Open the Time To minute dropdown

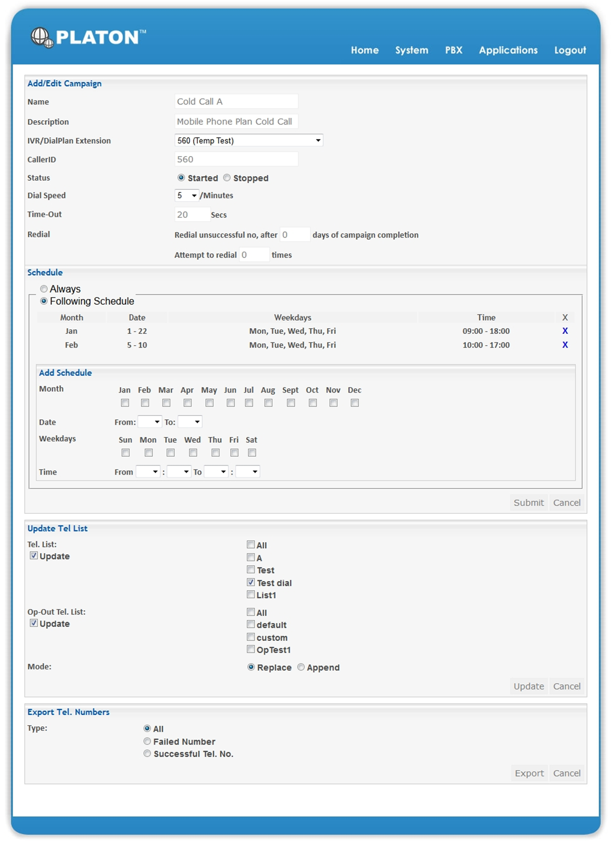point(248,472)
